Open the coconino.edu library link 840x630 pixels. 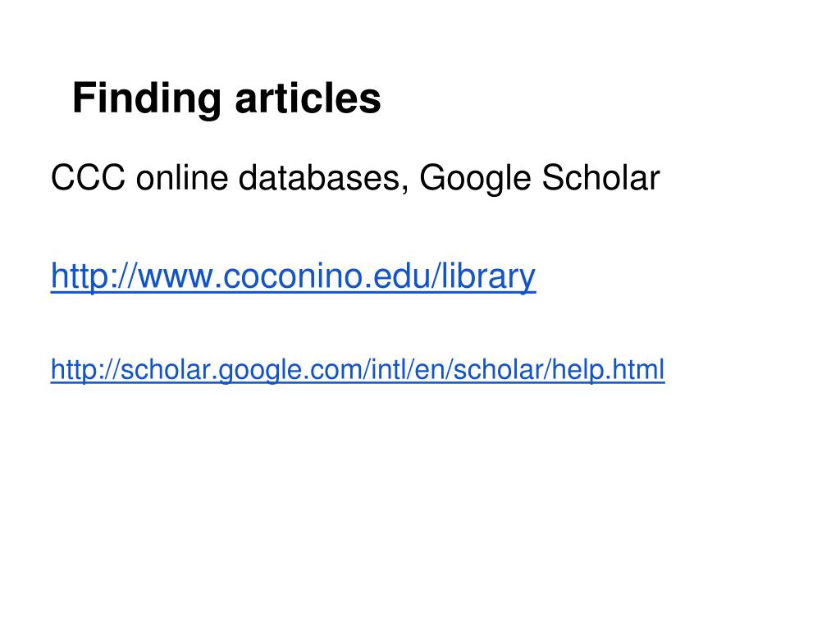[x=293, y=276]
